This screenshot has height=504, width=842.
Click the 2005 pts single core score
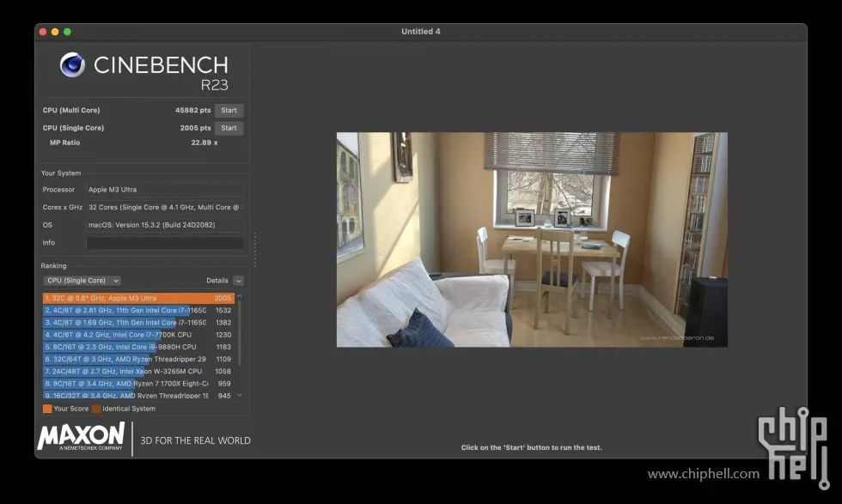click(196, 128)
